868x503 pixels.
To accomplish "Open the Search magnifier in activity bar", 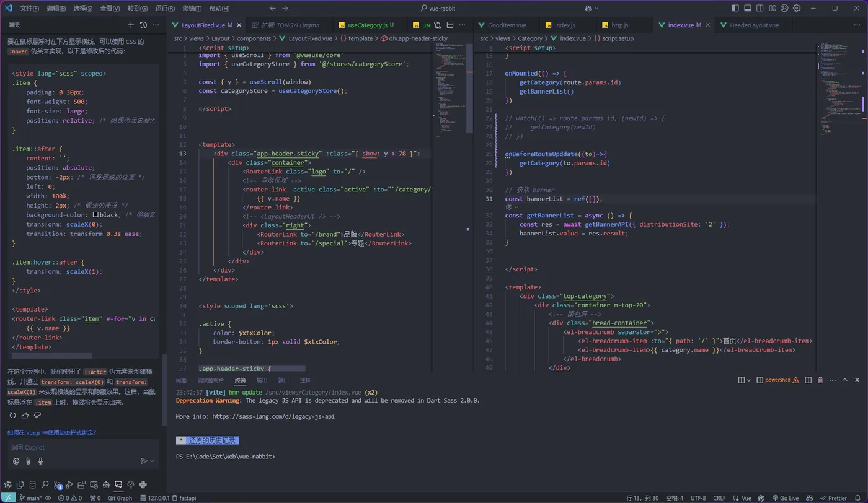I will click(45, 484).
